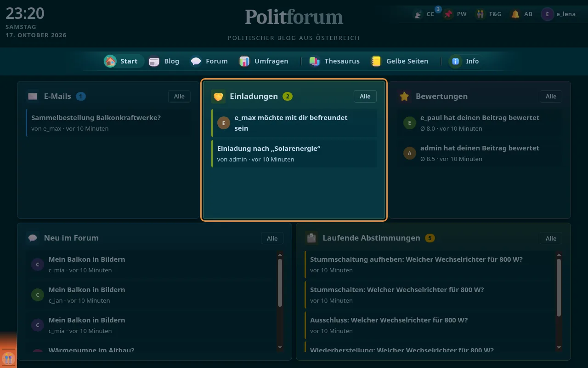
Task: Click the Gelbe Seiten yellow icon
Action: [x=376, y=61]
